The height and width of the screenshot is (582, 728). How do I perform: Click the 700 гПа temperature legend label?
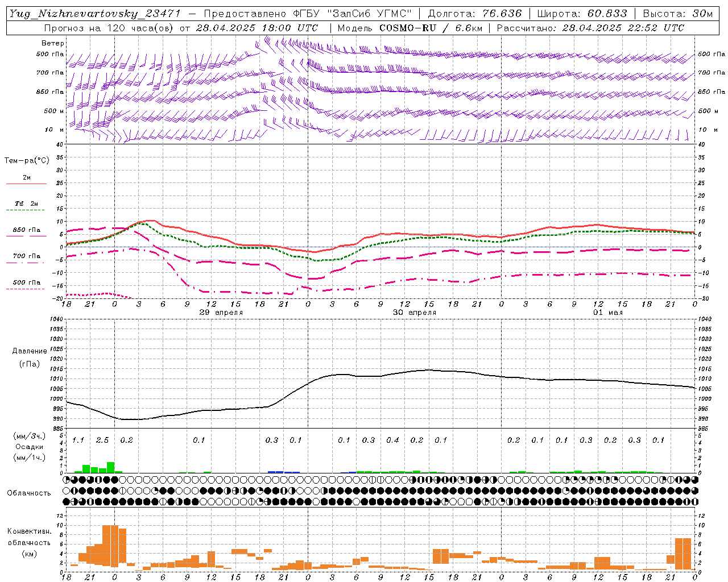pyautogui.click(x=26, y=256)
